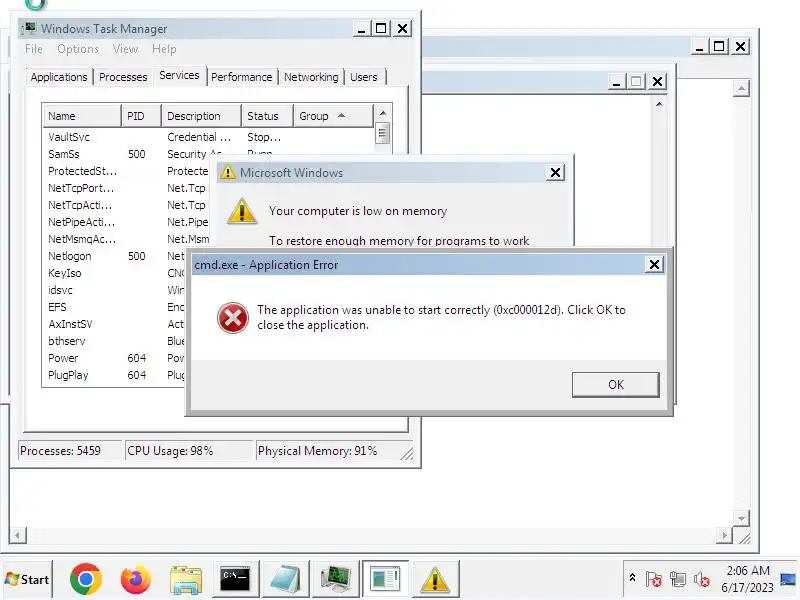Screen dimensions: 800x600
Task: Click the Show Desktop monitor icon
Action: 788,579
